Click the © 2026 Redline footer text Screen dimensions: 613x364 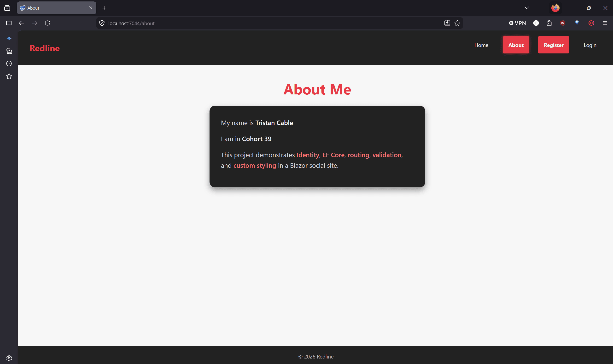316,356
